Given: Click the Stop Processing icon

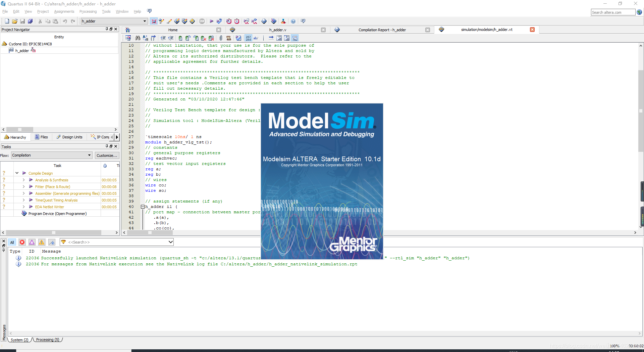Looking at the screenshot, I should tap(202, 21).
